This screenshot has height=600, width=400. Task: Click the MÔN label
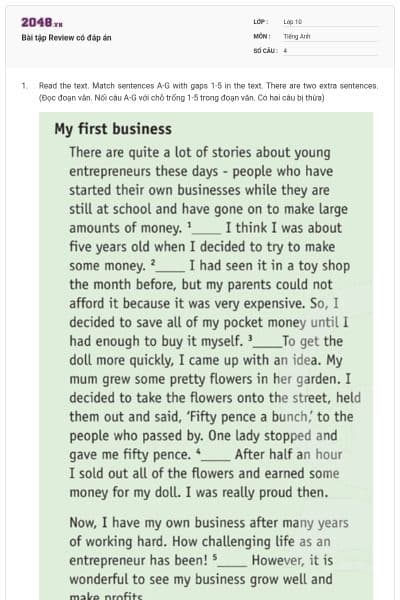point(262,36)
